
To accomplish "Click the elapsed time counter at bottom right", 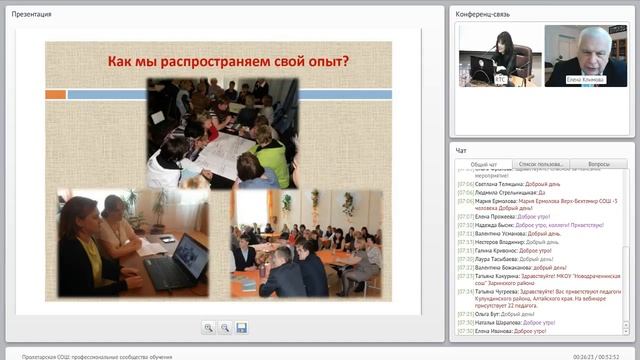I will pos(596,357).
